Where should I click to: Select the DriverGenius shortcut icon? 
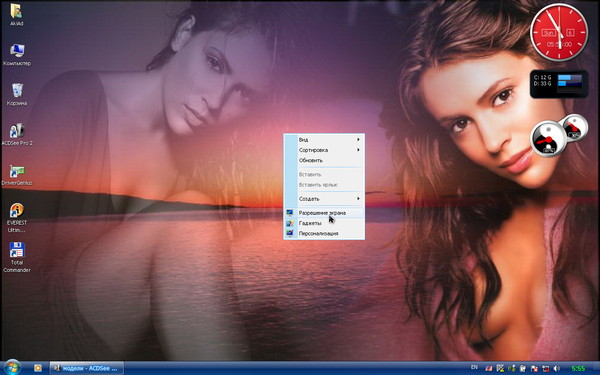click(x=17, y=175)
